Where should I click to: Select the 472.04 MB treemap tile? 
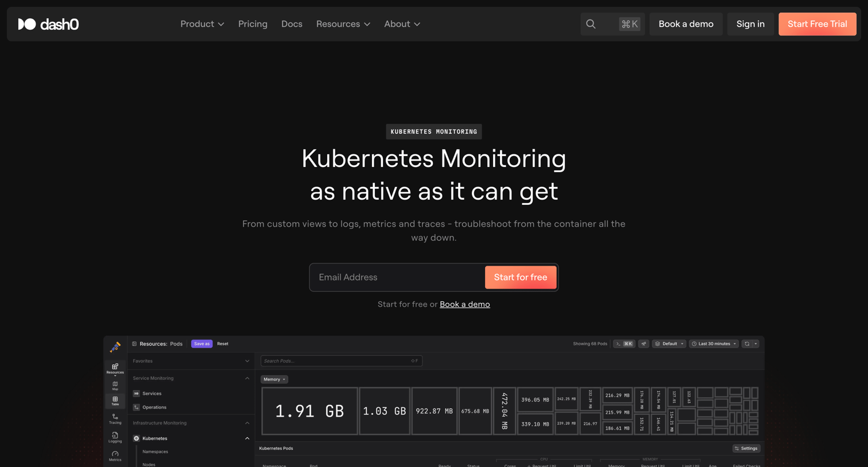pos(505,411)
